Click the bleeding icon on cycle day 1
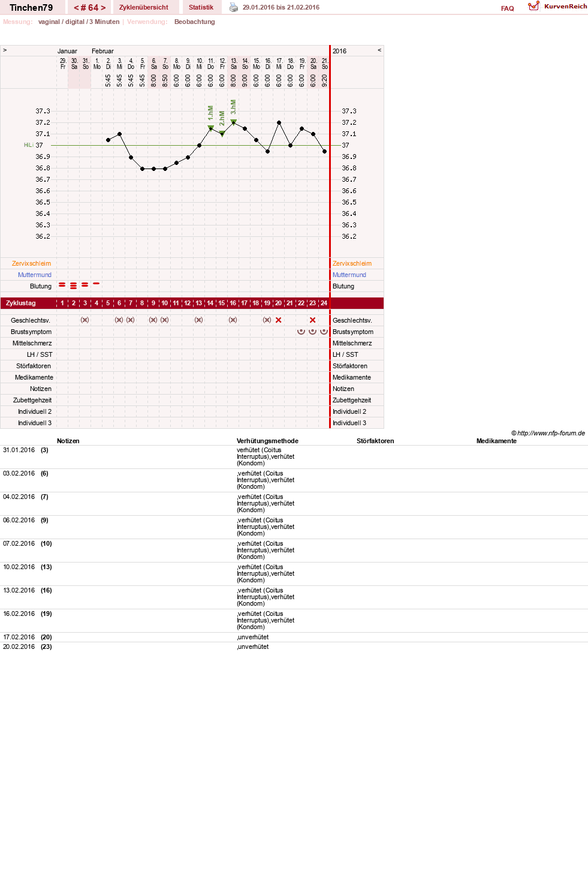588x884 pixels. [62, 285]
